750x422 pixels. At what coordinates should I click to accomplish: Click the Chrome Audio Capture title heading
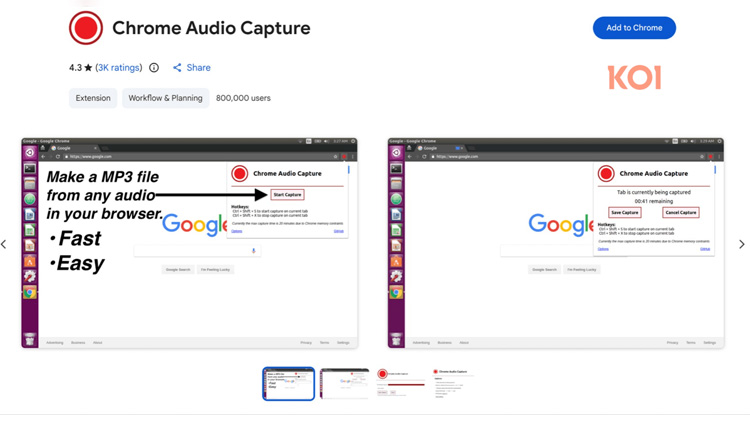pyautogui.click(x=211, y=28)
